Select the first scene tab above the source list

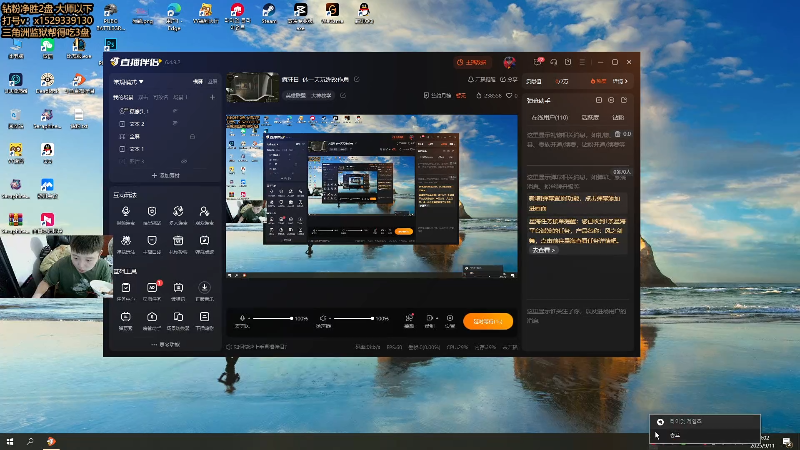point(123,97)
